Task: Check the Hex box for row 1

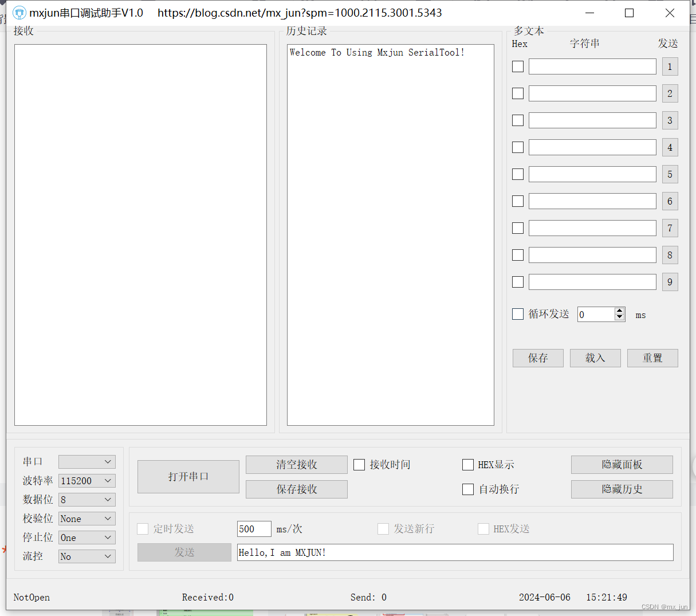Action: pos(518,66)
